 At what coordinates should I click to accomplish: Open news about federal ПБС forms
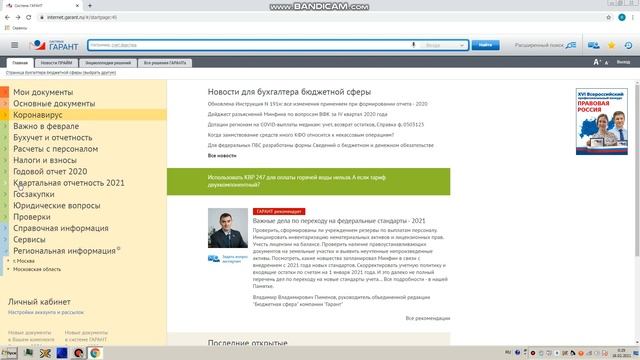pyautogui.click(x=320, y=145)
